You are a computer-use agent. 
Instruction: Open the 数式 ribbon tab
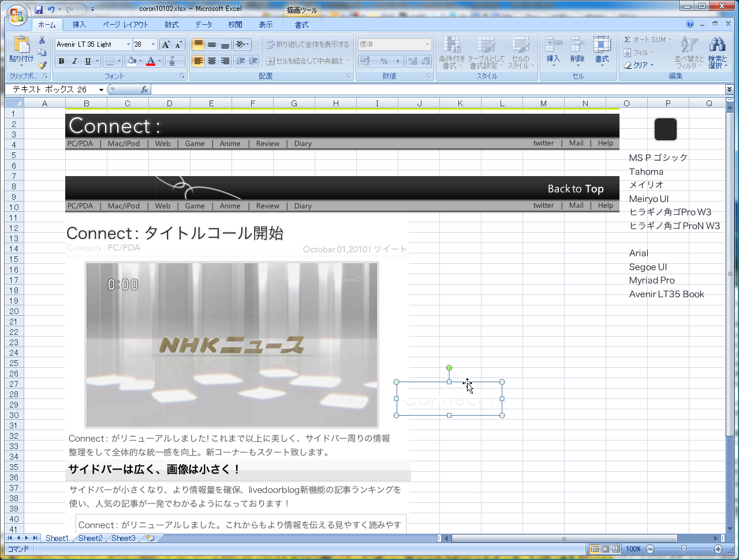[171, 25]
